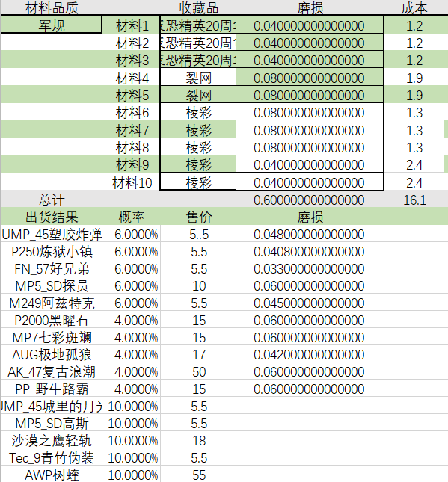Select the AK_47复古浪潮 row name
The width and height of the screenshot is (448, 482).
(51, 372)
